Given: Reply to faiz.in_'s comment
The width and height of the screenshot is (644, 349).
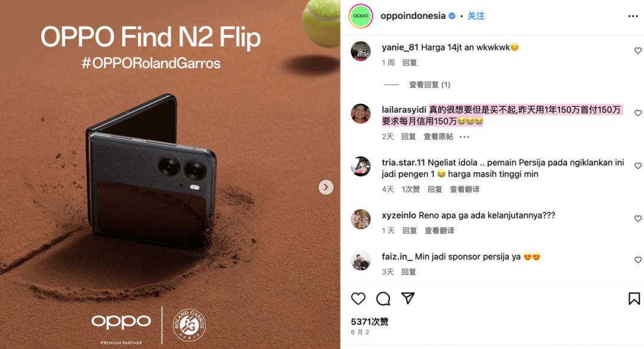Looking at the screenshot, I should (x=408, y=271).
